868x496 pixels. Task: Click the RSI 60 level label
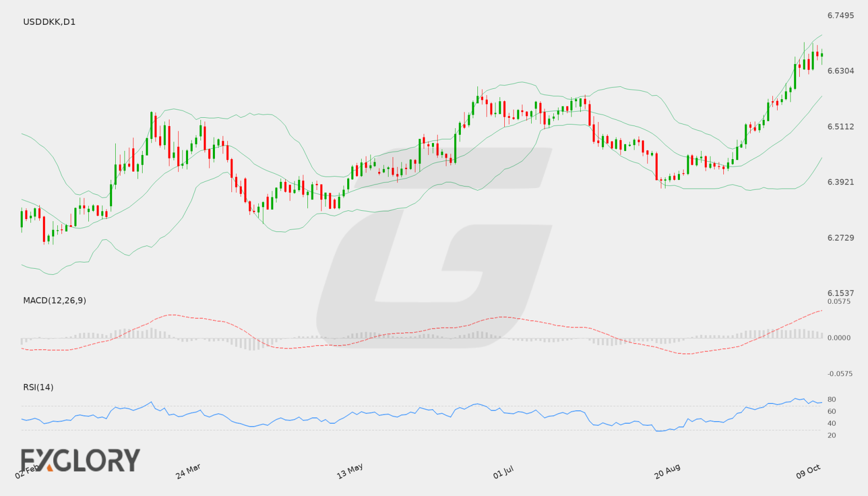tap(832, 411)
